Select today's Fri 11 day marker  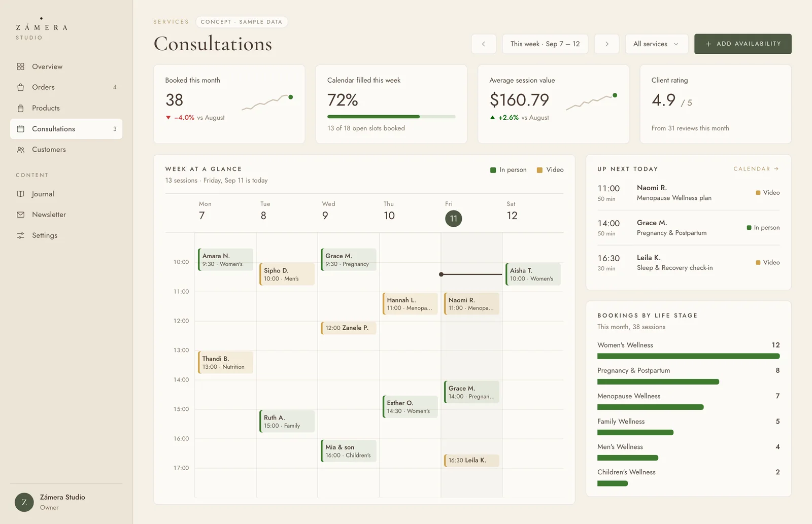(454, 219)
